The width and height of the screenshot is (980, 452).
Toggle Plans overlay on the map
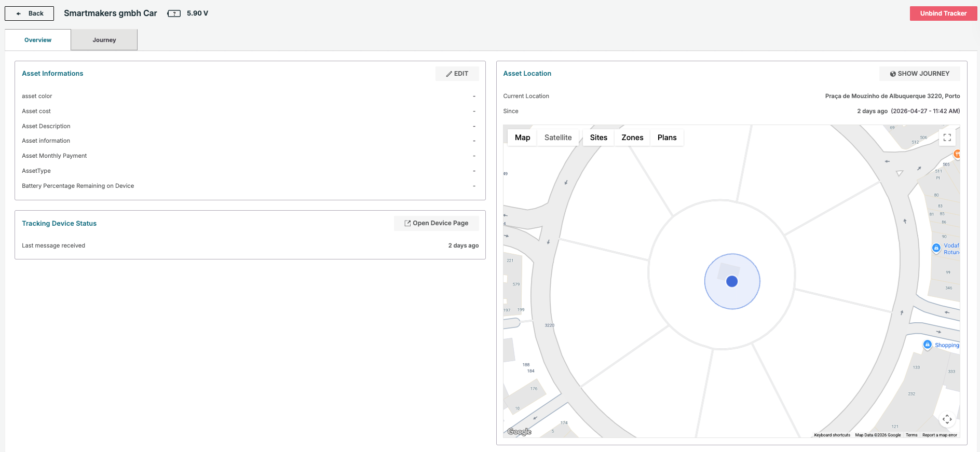click(667, 138)
